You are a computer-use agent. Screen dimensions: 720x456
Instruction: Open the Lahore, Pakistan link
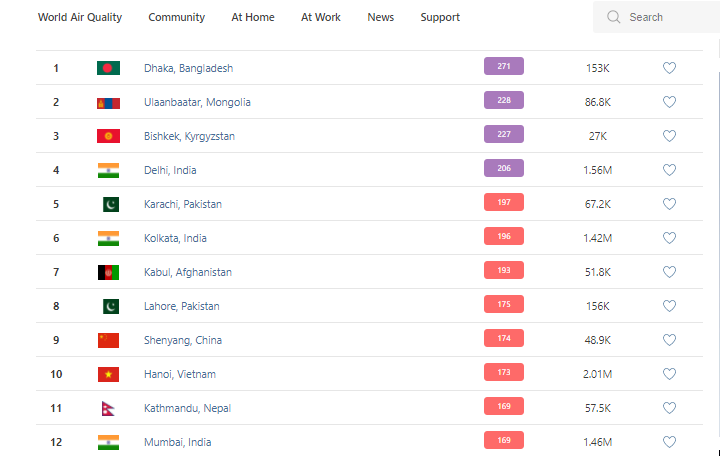tap(182, 306)
